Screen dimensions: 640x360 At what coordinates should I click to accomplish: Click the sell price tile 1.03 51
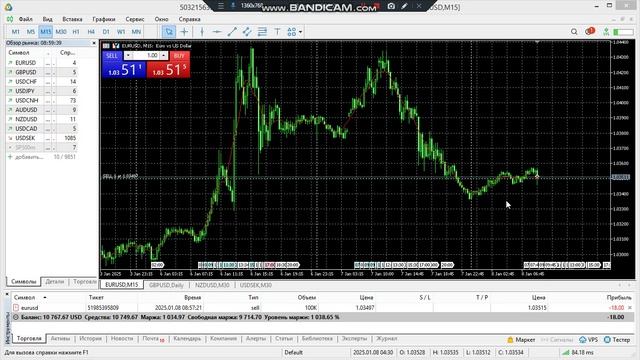124,69
